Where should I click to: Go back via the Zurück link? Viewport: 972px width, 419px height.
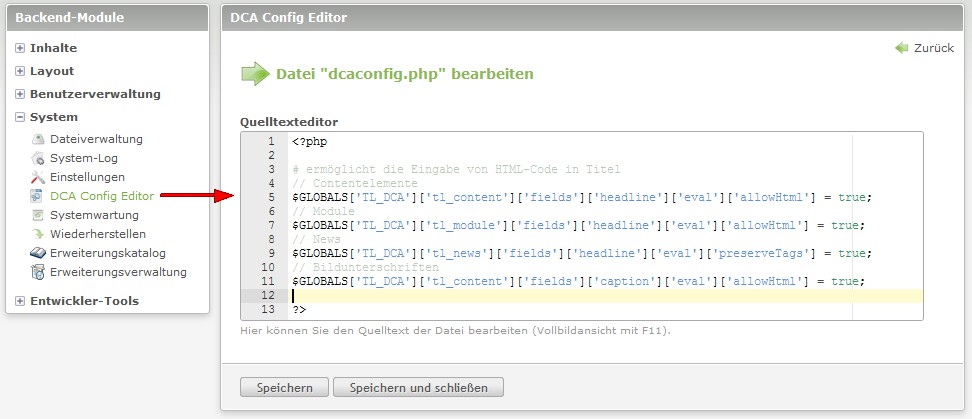click(x=933, y=48)
